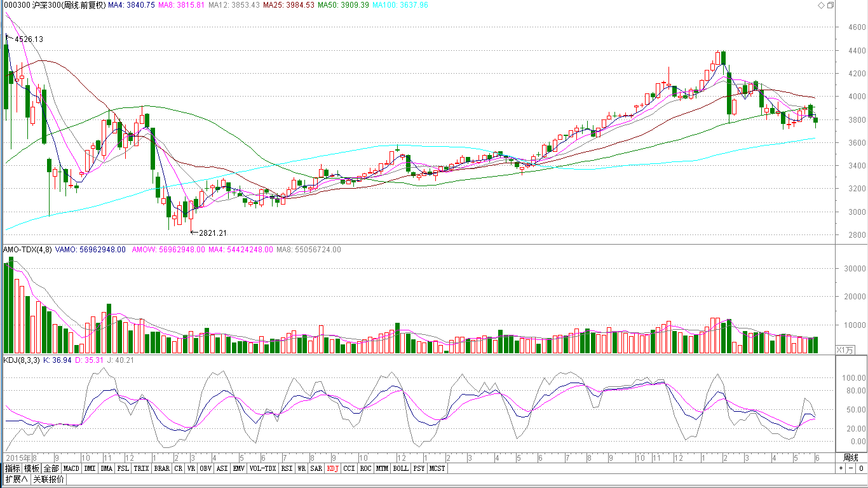Click the diamond icon at chart top-right
Image resolution: width=868 pixels, height=488 pixels.
click(x=820, y=5)
